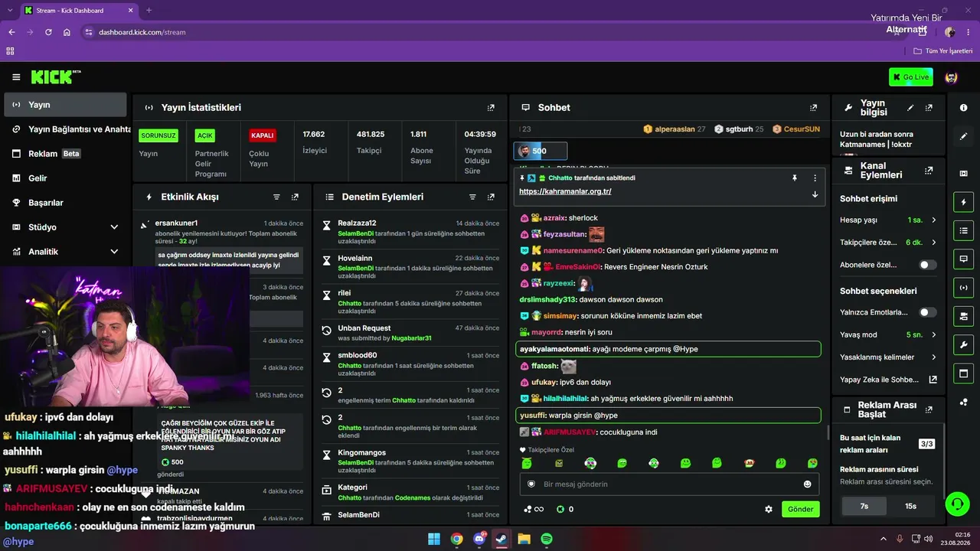Pop out the Yayın bilgisi panel
This screenshot has height=551, width=980.
[x=929, y=108]
